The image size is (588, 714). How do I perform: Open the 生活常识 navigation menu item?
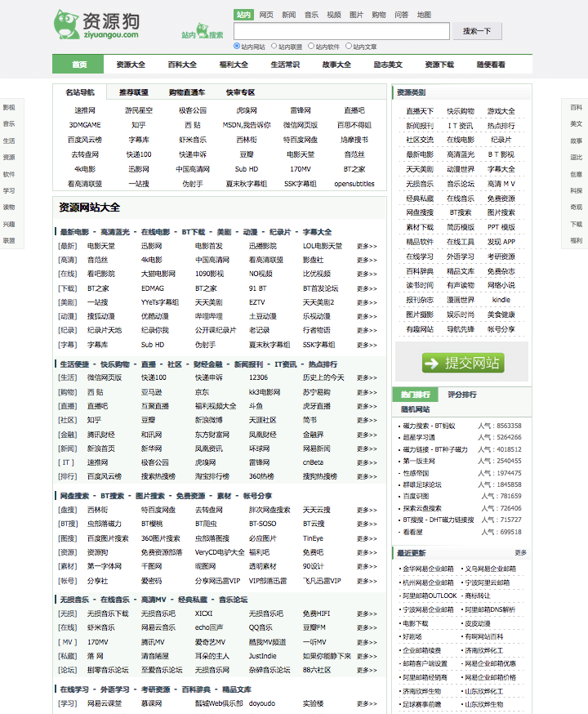(x=285, y=65)
